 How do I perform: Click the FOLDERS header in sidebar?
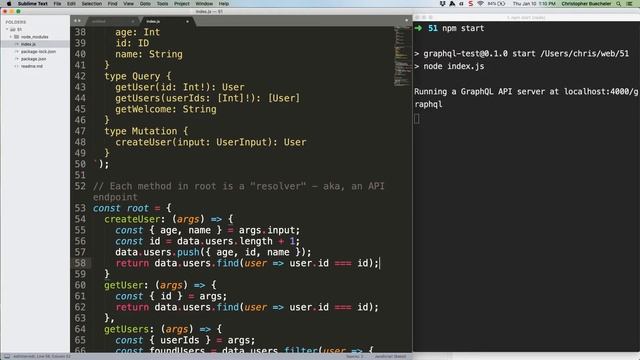[16, 22]
